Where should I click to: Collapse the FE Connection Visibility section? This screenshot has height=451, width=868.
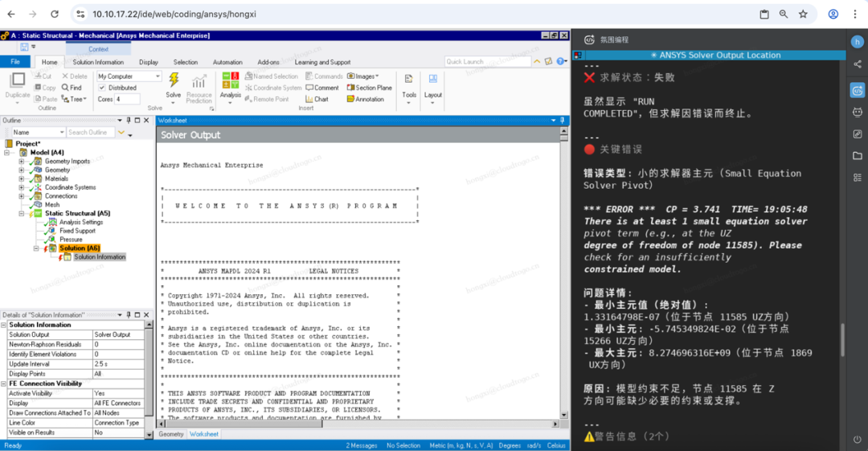4,383
